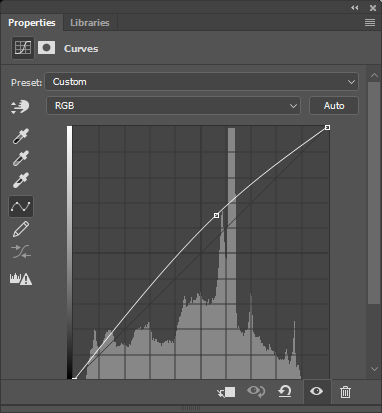
Task: Select the top-right white curve endpoint
Action: (x=327, y=127)
